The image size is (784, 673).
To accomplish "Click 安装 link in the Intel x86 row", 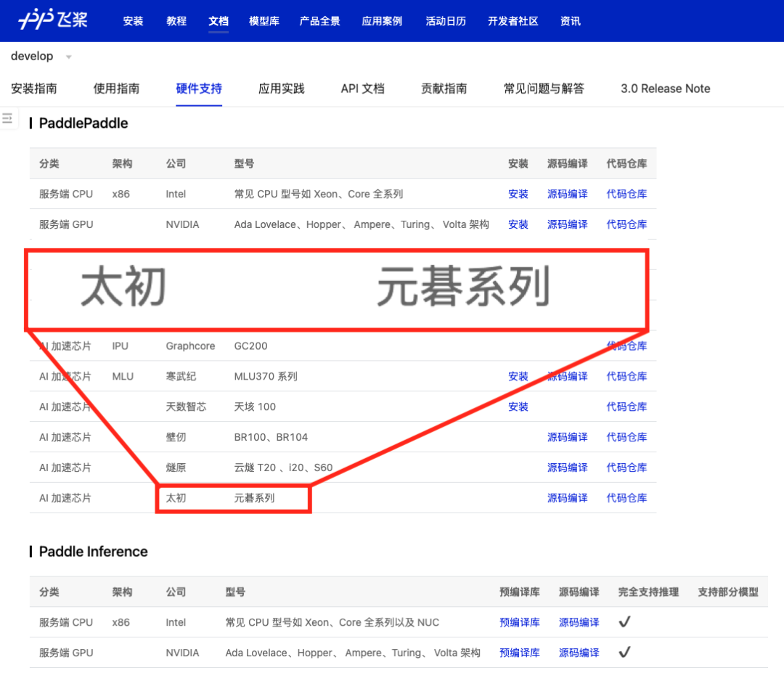I will (518, 194).
